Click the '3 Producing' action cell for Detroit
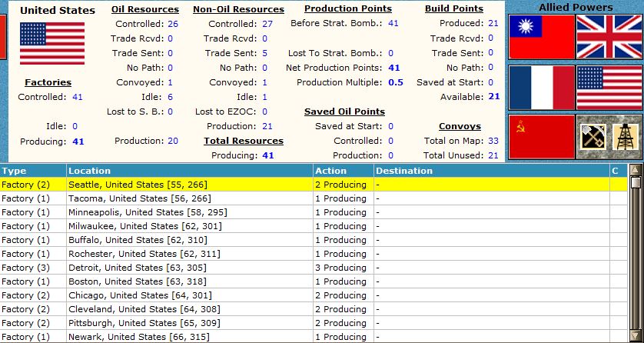The height and width of the screenshot is (343, 644). pos(344,268)
